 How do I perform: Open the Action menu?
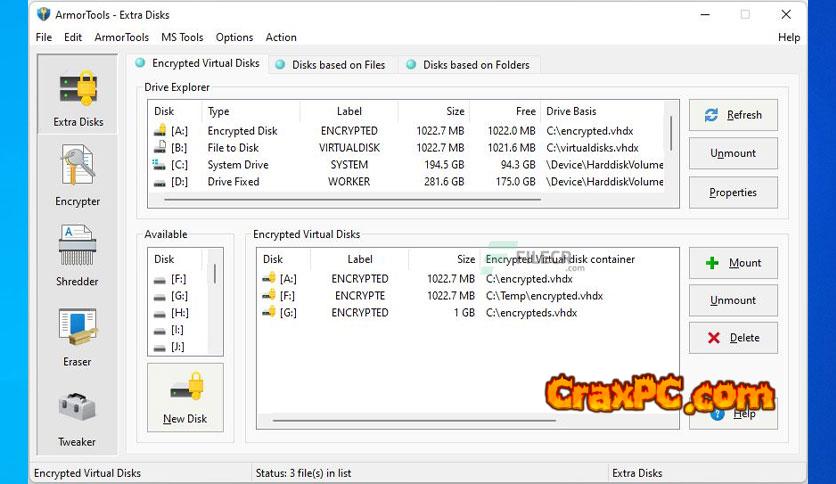[x=281, y=37]
